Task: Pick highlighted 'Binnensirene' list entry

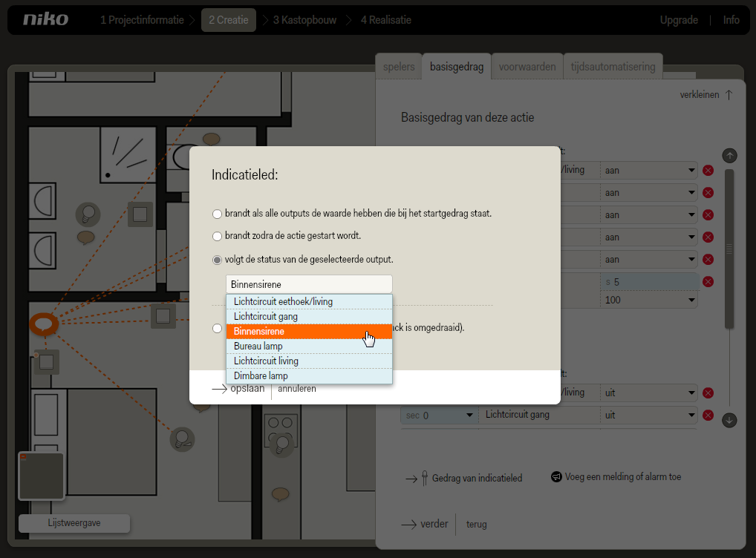Action: coord(309,332)
